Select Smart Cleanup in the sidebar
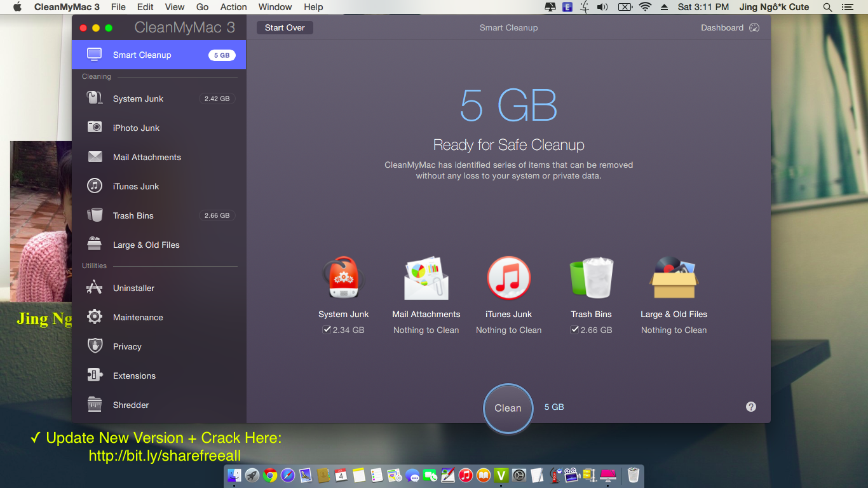The image size is (868, 488). pyautogui.click(x=159, y=55)
